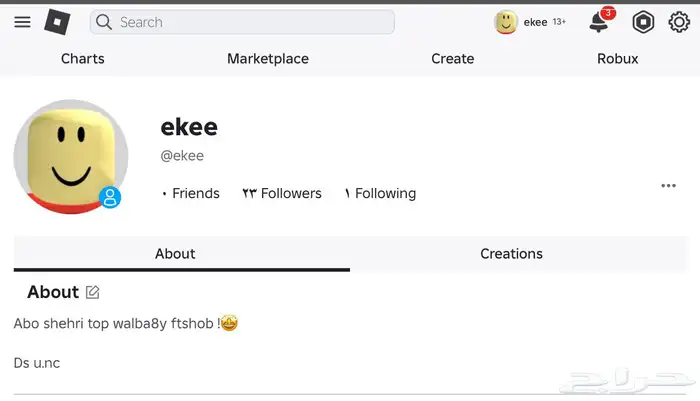
Task: Open the settings gear icon
Action: coord(679,22)
